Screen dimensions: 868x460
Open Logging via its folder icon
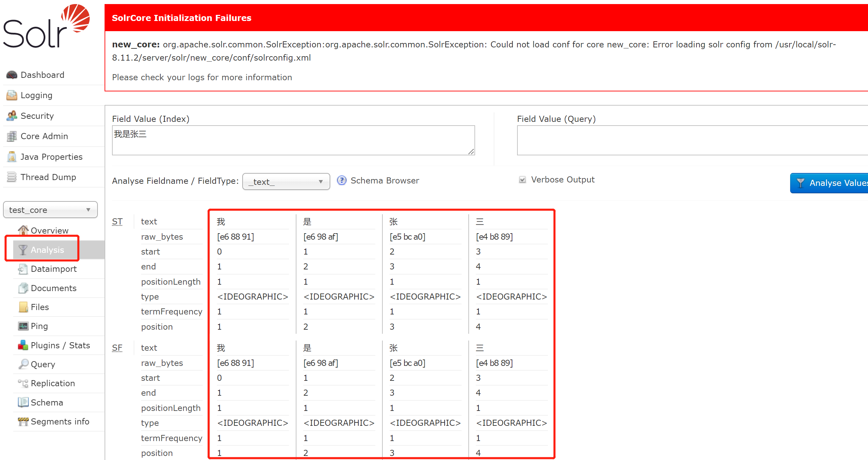click(x=12, y=95)
